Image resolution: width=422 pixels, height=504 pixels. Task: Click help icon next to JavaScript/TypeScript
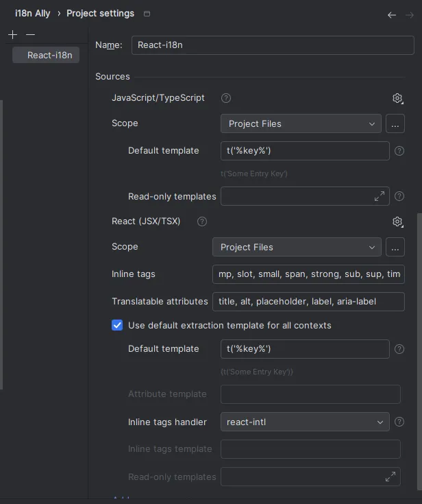(x=226, y=98)
